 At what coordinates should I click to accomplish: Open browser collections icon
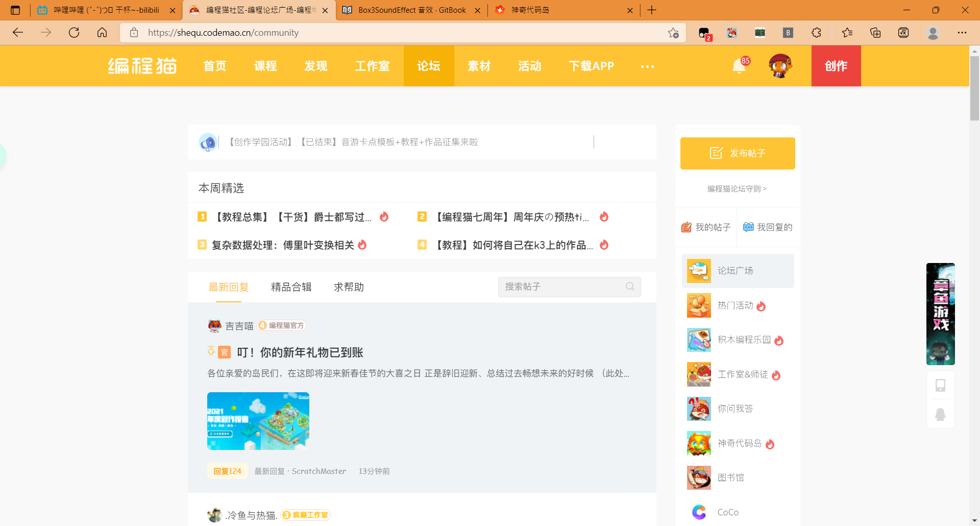(875, 33)
